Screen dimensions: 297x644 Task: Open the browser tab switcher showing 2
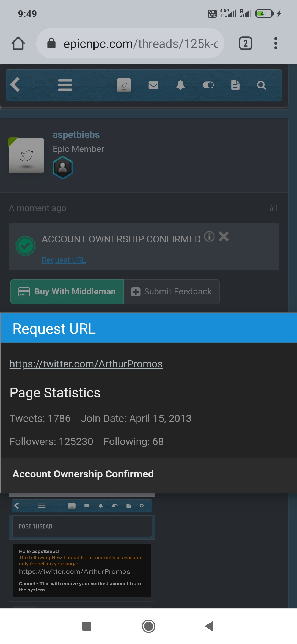click(246, 43)
